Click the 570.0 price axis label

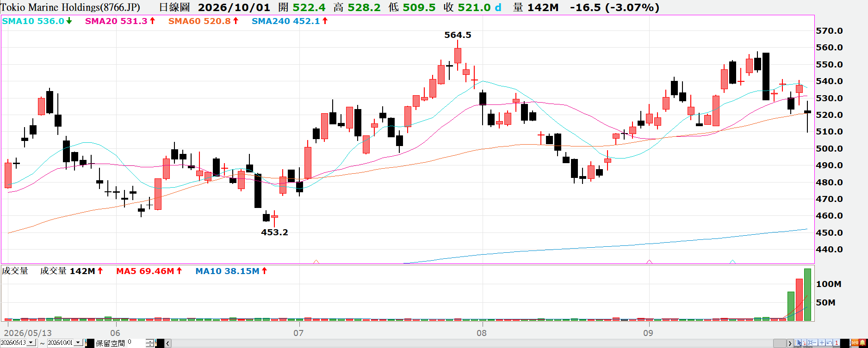[829, 31]
